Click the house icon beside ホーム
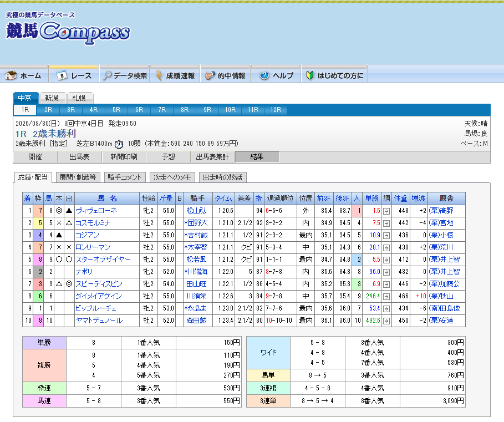 pos(11,75)
